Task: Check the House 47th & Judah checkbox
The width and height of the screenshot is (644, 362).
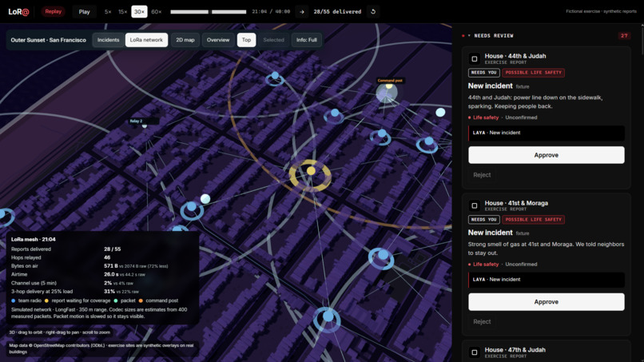Action: 475,352
